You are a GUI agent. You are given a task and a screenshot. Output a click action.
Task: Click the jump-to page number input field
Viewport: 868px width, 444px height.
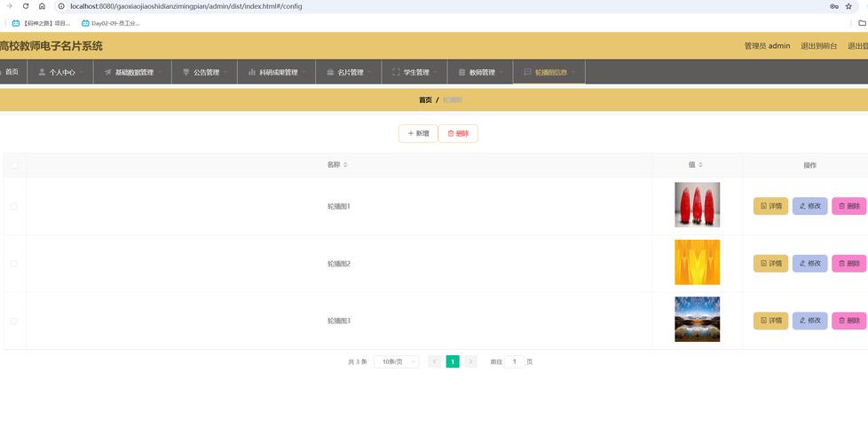[x=515, y=361]
